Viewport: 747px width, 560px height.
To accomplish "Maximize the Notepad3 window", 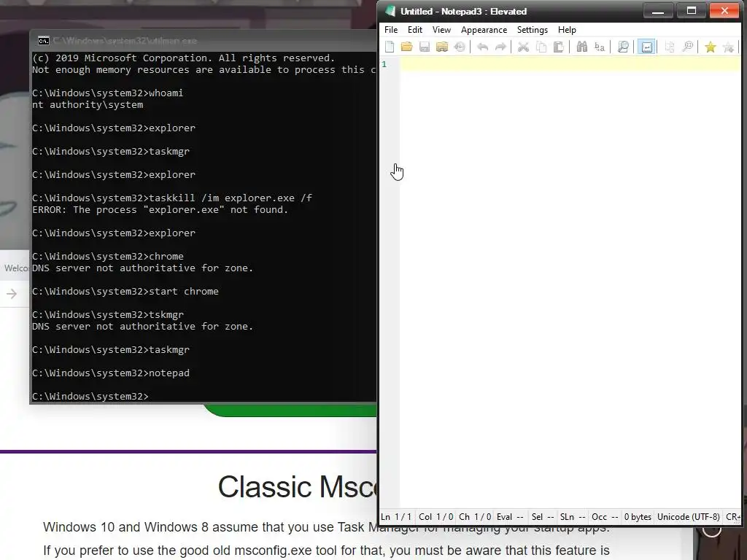I will point(692,10).
